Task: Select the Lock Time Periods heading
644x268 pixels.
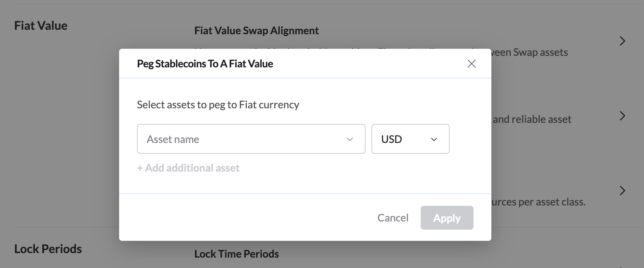Action: point(236,254)
